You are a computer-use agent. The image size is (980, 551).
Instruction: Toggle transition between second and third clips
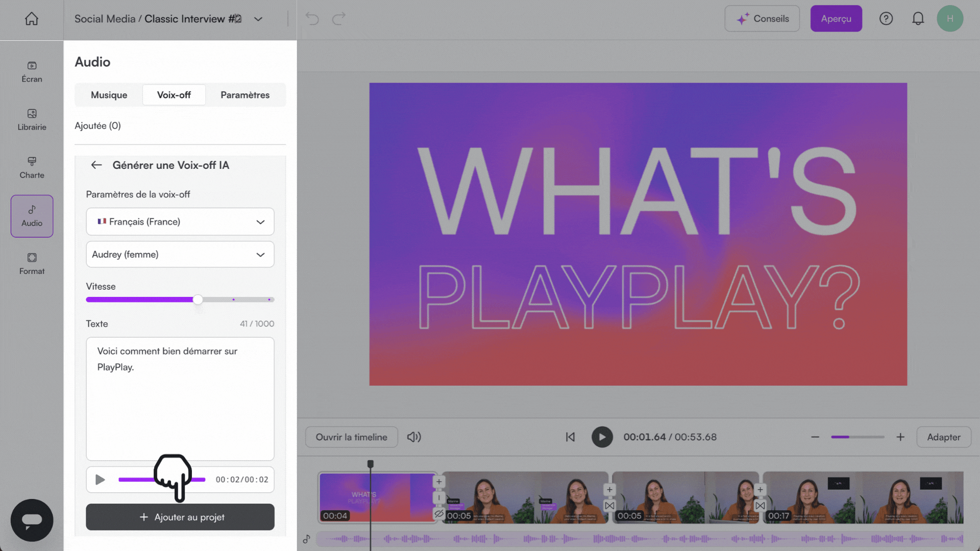[x=609, y=506]
